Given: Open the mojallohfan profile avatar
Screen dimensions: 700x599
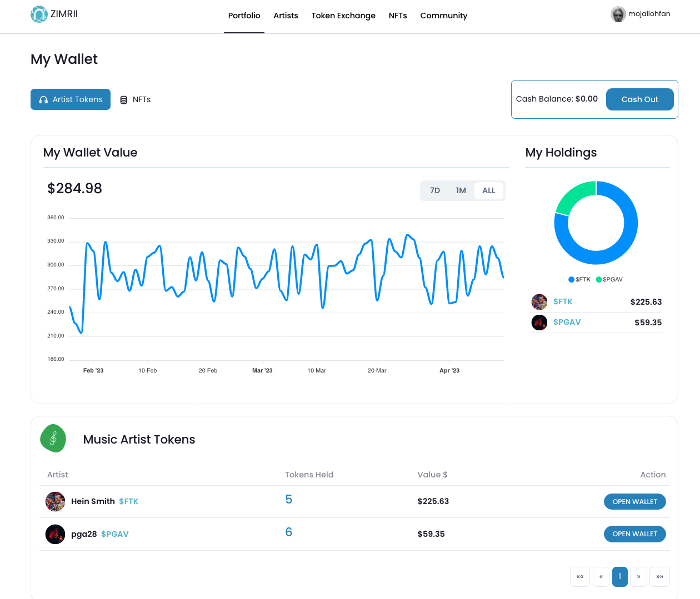Looking at the screenshot, I should (x=618, y=14).
